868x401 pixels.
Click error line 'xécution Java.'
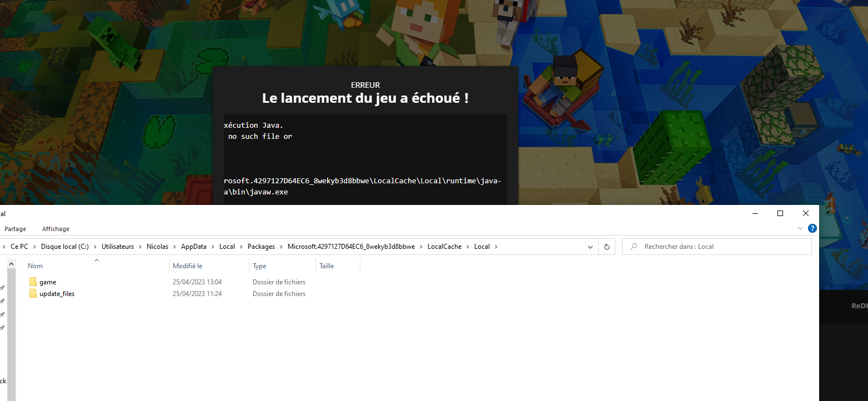point(254,125)
